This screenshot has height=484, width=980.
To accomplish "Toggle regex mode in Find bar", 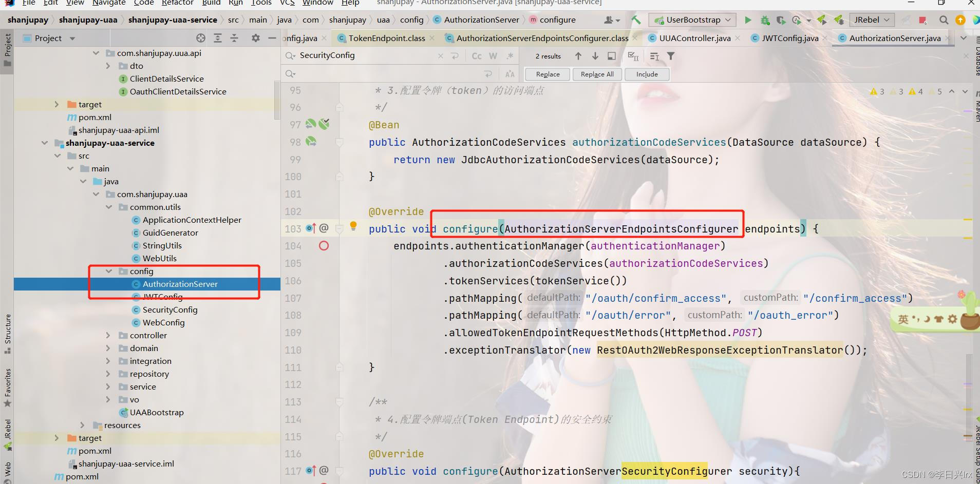I will click(510, 55).
